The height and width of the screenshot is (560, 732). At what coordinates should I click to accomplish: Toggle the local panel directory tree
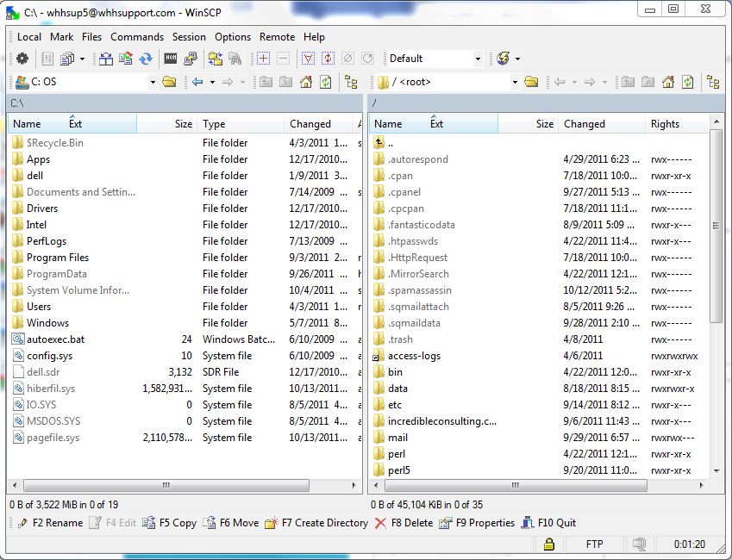pos(351,82)
